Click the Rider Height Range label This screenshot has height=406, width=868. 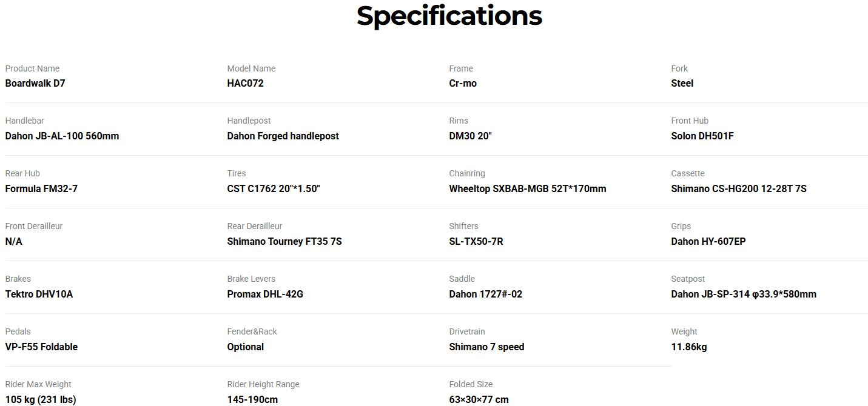(263, 384)
